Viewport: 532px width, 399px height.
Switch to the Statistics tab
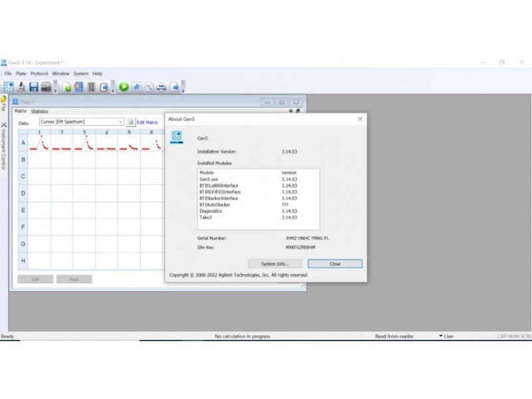[40, 112]
